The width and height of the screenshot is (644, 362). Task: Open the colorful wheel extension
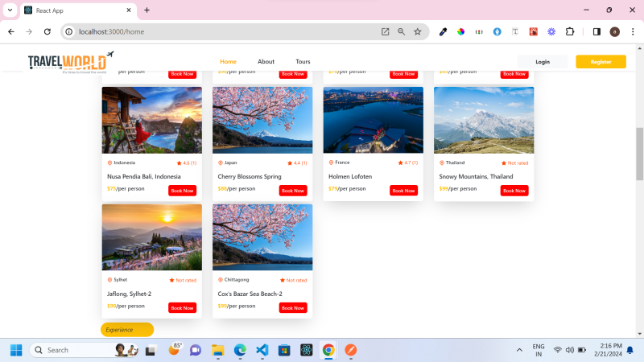point(460,31)
